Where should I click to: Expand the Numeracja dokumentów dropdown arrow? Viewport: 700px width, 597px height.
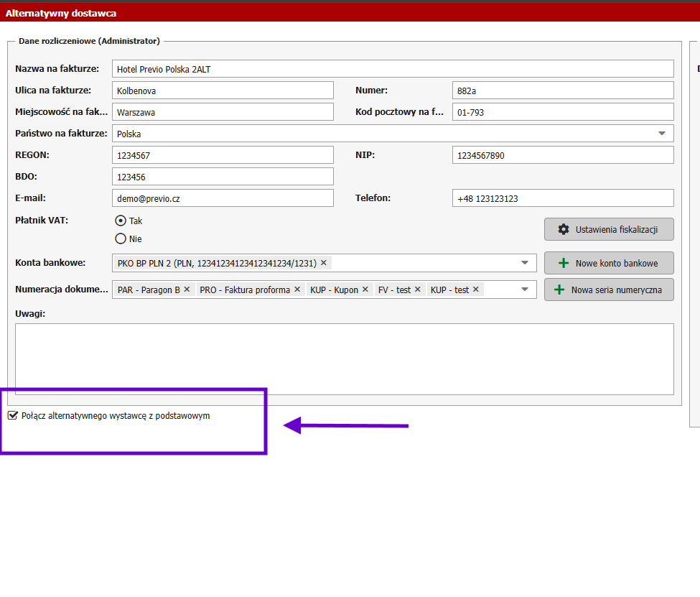tap(525, 290)
